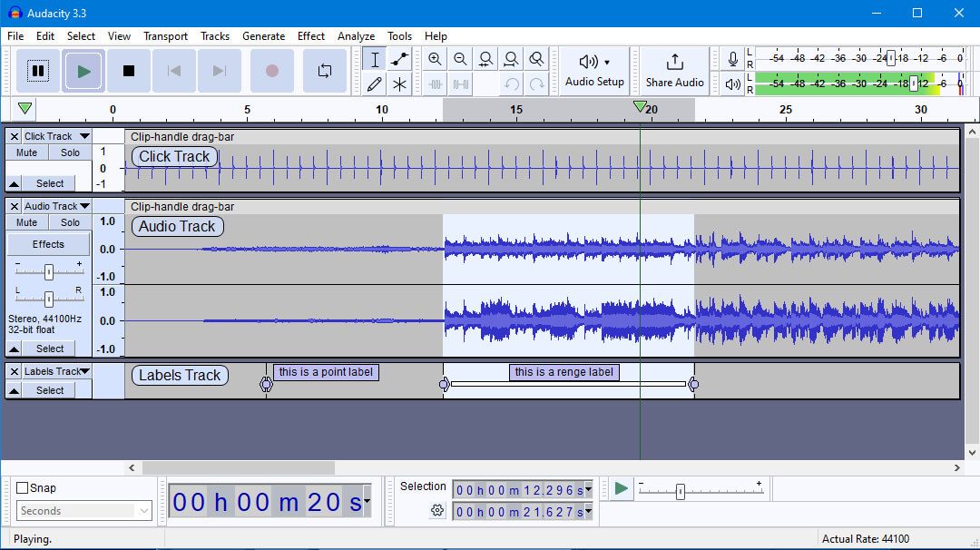The width and height of the screenshot is (980, 550).
Task: Adjust the Audio Track gain slider
Action: click(49, 271)
